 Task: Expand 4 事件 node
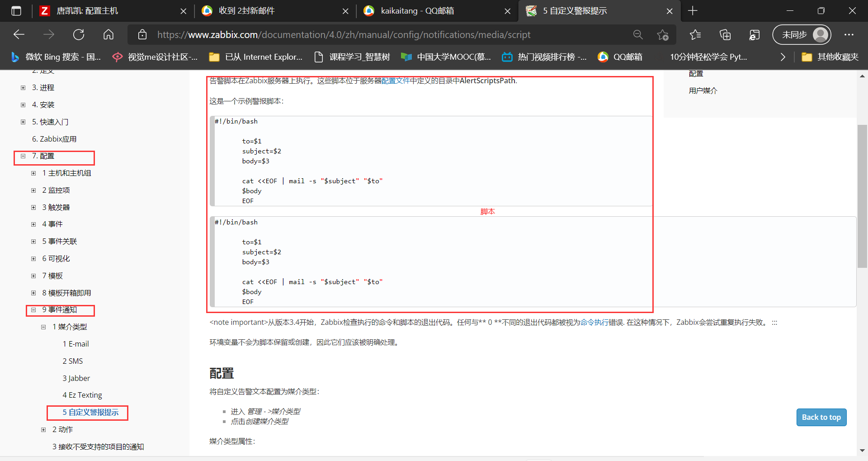click(x=33, y=224)
